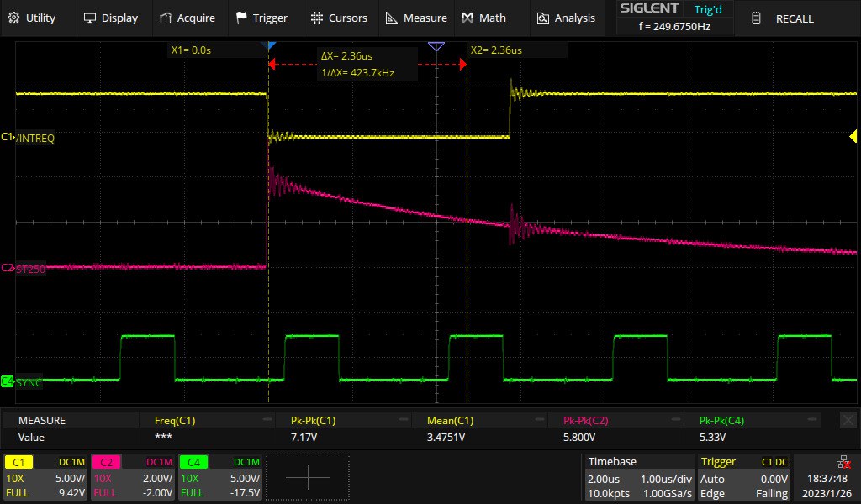
Task: Expand the Freq(C1) measurement statistics
Action: (266, 419)
